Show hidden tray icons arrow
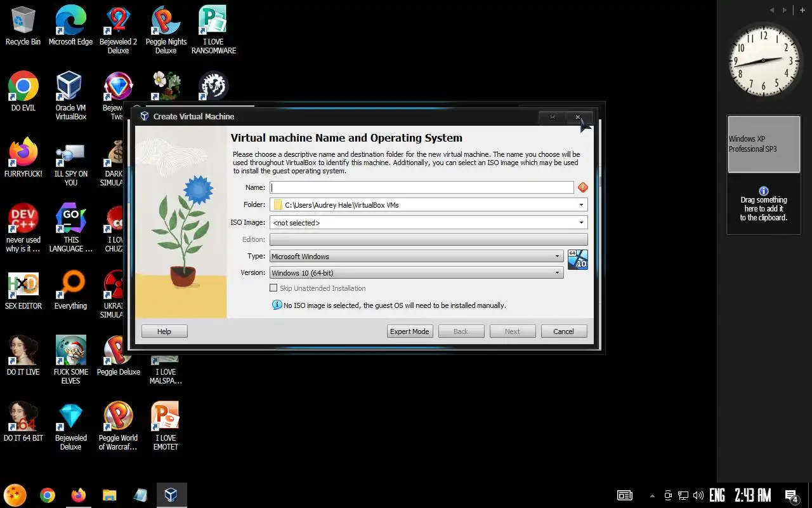This screenshot has width=812, height=508. pos(652,495)
